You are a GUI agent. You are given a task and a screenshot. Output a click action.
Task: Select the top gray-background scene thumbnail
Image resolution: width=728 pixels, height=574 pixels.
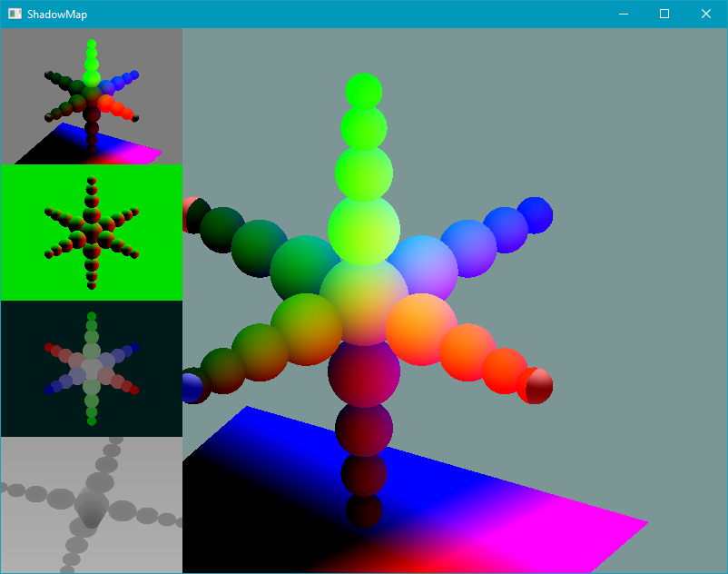[x=91, y=96]
